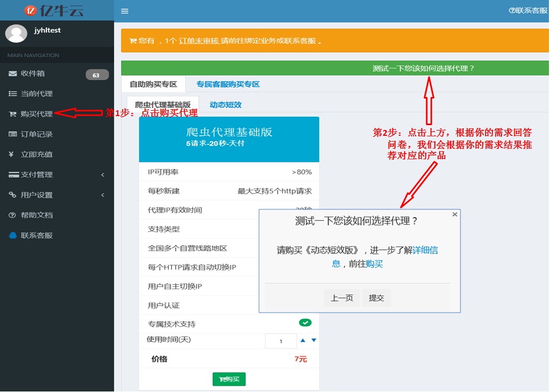Screen dimensions: 550x392
Task: Click the 上一页 button
Action: [x=342, y=298]
